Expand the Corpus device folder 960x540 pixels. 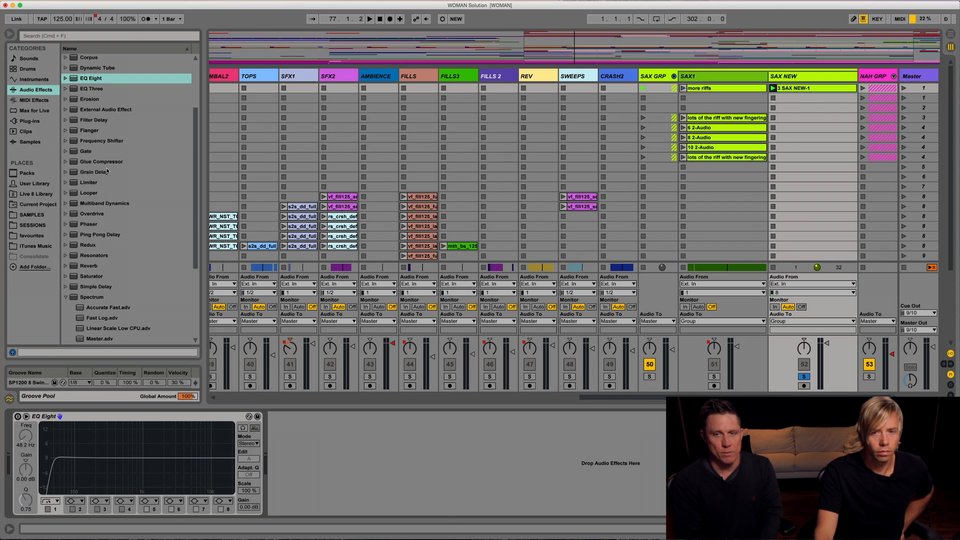(66, 57)
